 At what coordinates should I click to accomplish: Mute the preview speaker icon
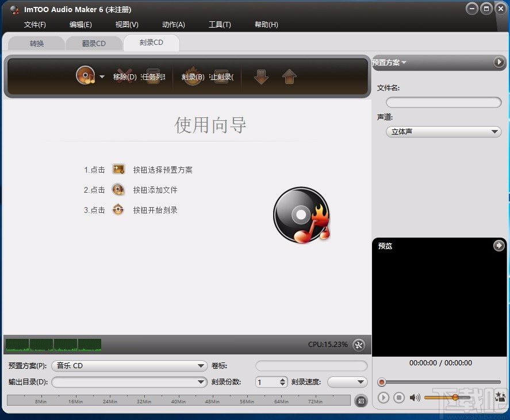pyautogui.click(x=415, y=398)
